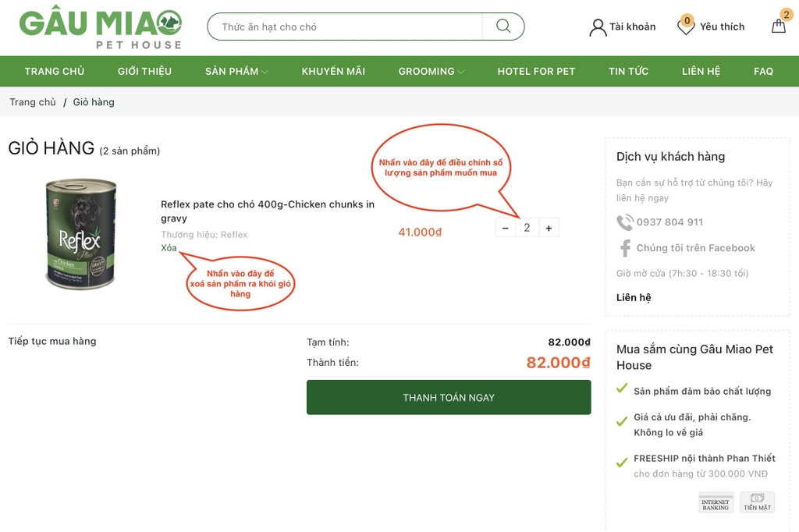
Task: Click the Tiếp tục mua hàng link
Action: click(x=52, y=342)
